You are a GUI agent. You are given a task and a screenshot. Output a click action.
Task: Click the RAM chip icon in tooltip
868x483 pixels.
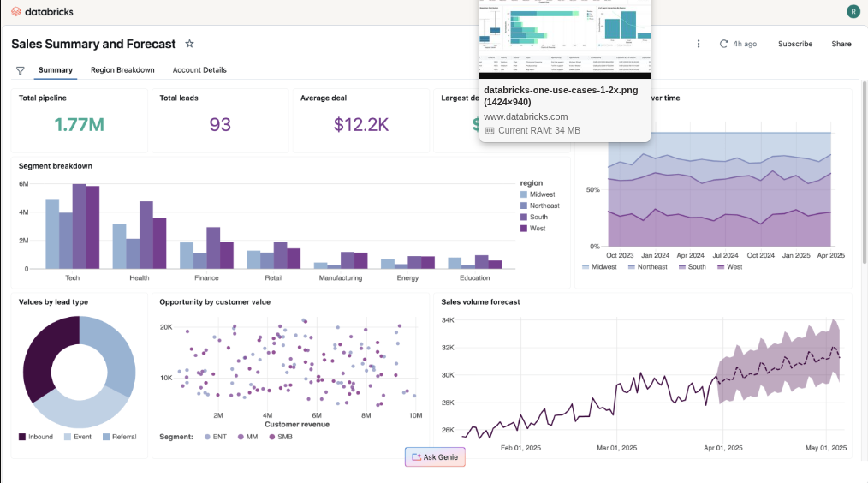(490, 131)
